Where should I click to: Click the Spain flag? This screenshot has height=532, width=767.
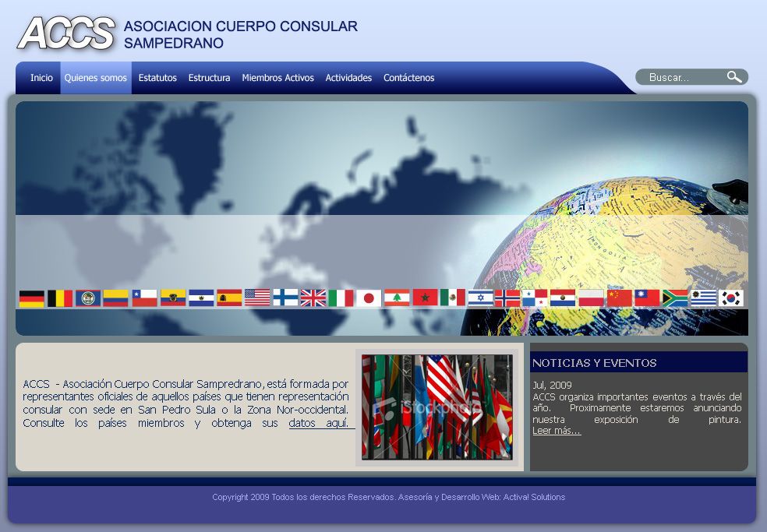229,298
